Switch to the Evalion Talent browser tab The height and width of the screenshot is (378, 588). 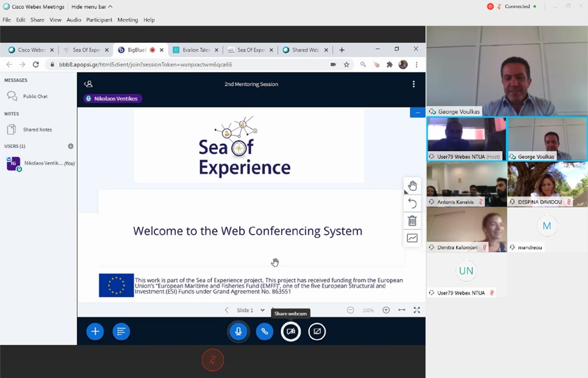(x=196, y=50)
